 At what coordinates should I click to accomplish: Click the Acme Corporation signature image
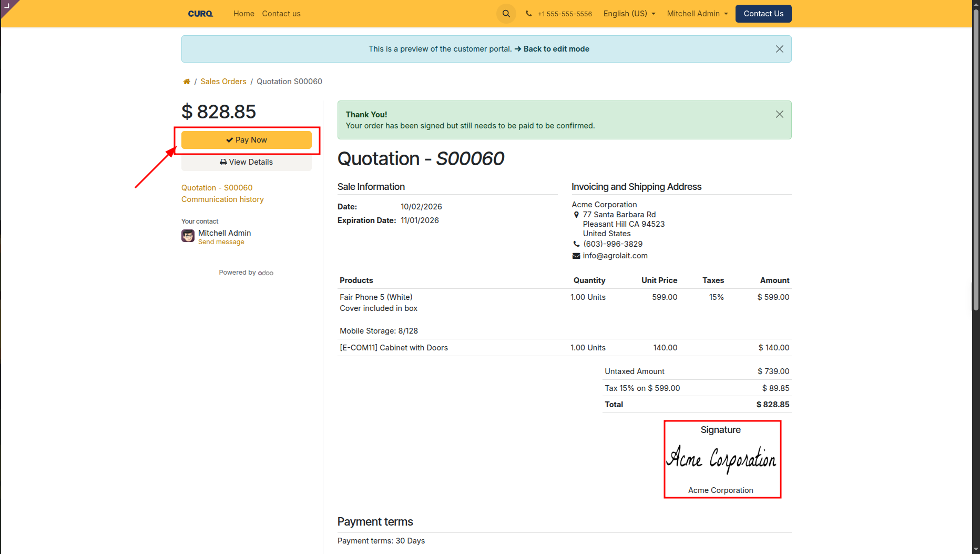(x=721, y=460)
